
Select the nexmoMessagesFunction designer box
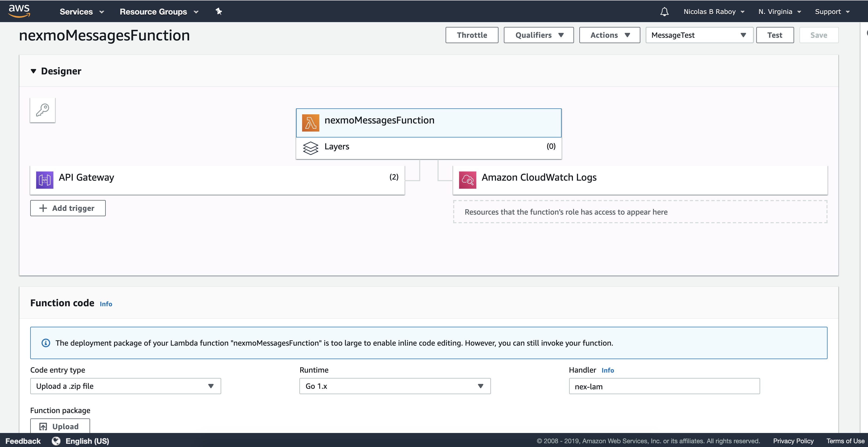[429, 123]
